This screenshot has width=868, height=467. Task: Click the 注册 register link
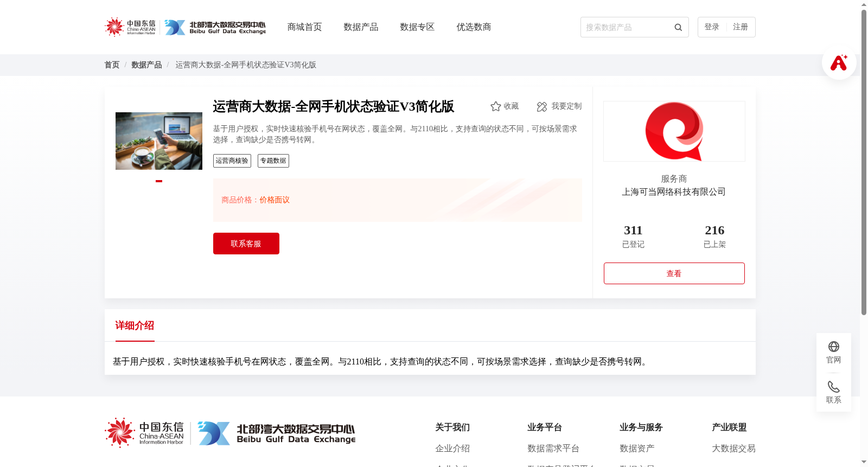coord(741,27)
